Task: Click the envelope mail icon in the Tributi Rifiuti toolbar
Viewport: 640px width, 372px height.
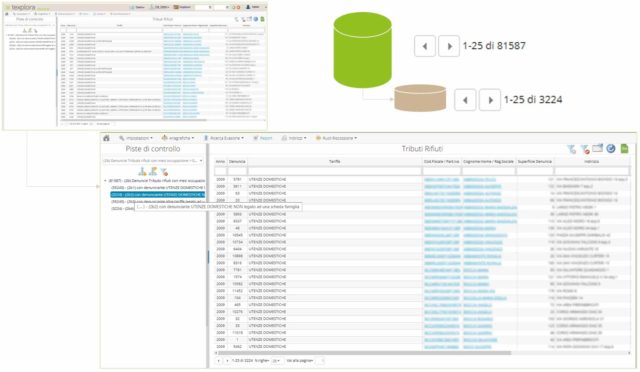Action: tap(598, 149)
